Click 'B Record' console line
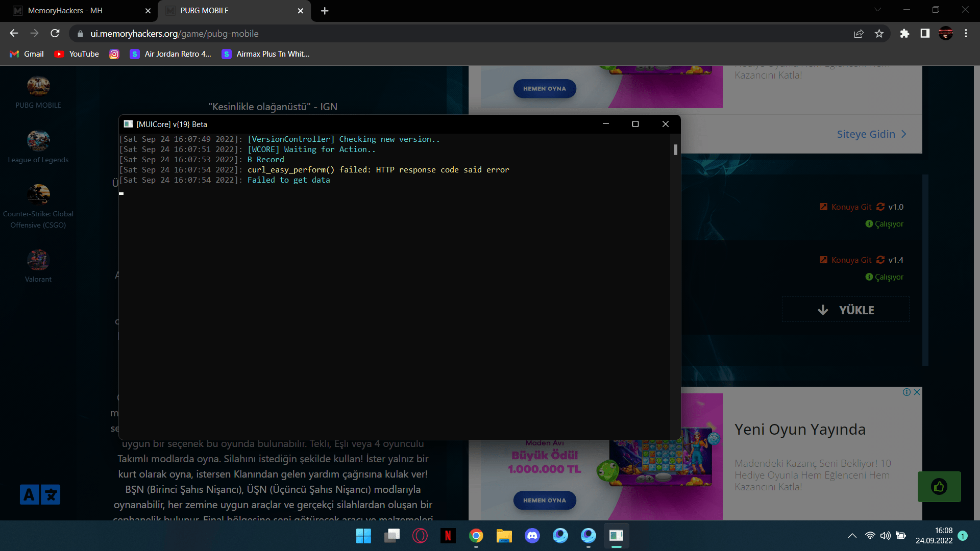 [265, 160]
